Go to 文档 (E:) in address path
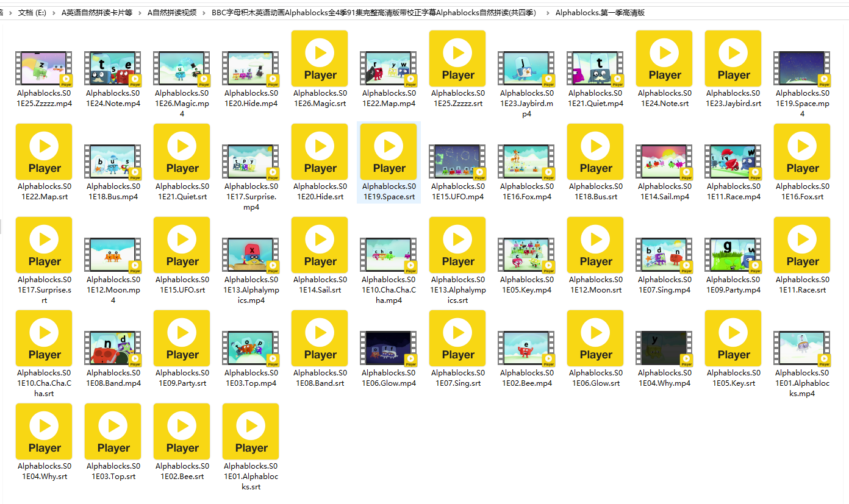The height and width of the screenshot is (504, 849). tap(32, 12)
